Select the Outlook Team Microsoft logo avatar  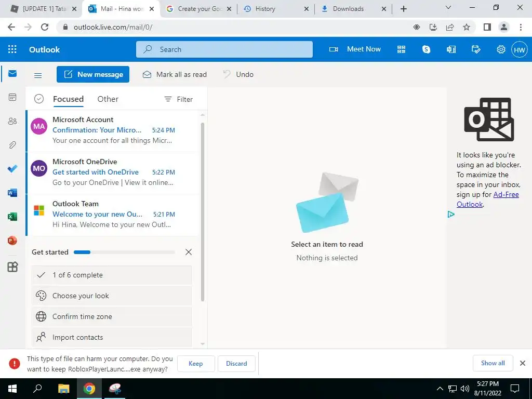(x=39, y=210)
